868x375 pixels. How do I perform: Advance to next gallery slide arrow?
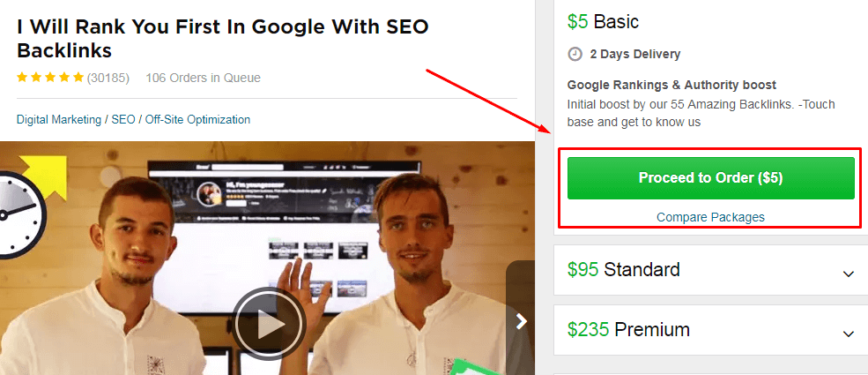tap(521, 321)
